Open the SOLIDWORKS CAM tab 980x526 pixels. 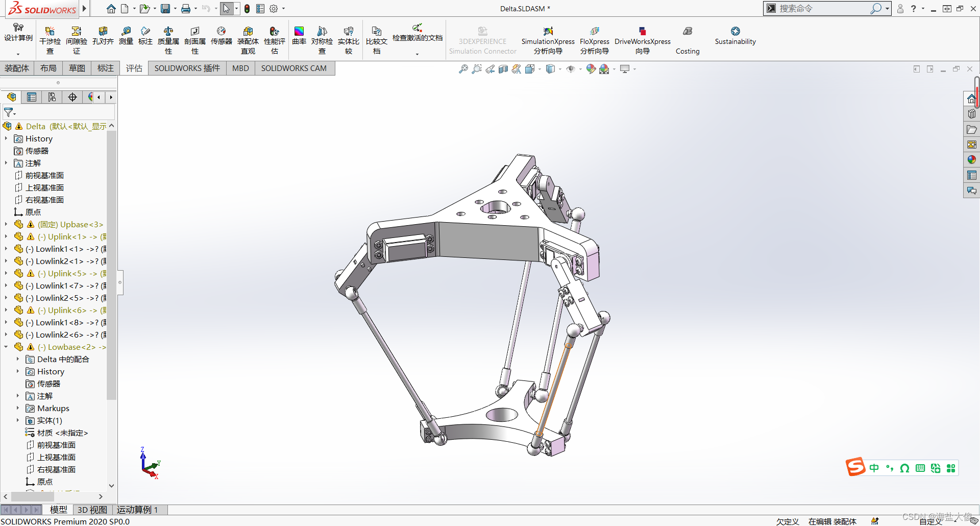pyautogui.click(x=294, y=68)
